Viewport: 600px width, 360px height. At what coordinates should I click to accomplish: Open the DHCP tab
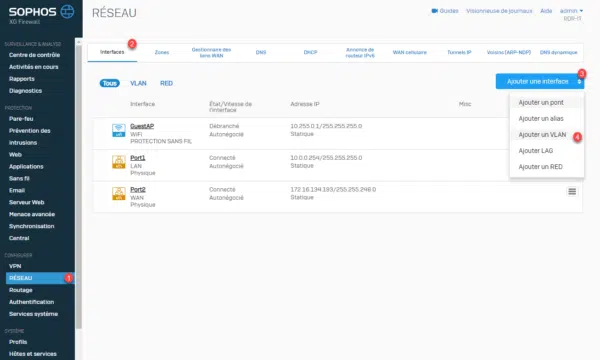pyautogui.click(x=310, y=52)
